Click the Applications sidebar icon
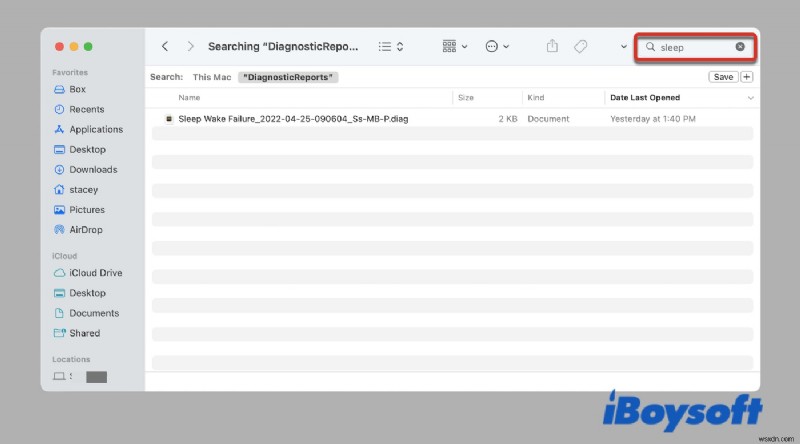This screenshot has width=800, height=444. [59, 130]
